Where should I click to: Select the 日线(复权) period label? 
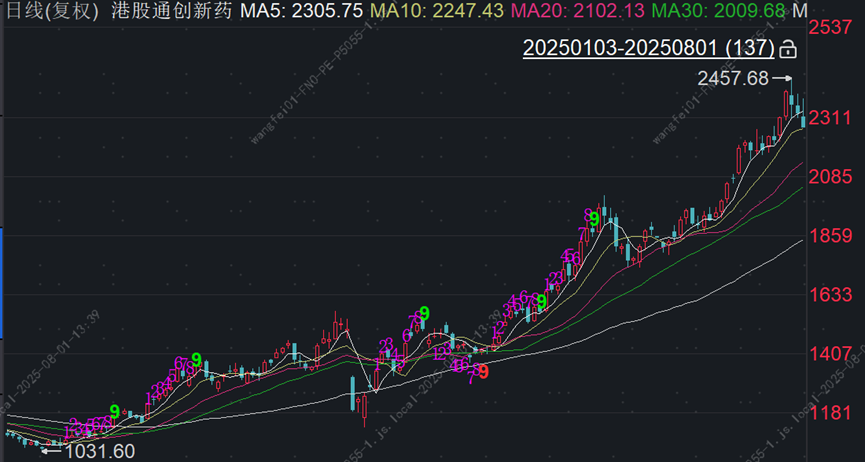point(52,9)
